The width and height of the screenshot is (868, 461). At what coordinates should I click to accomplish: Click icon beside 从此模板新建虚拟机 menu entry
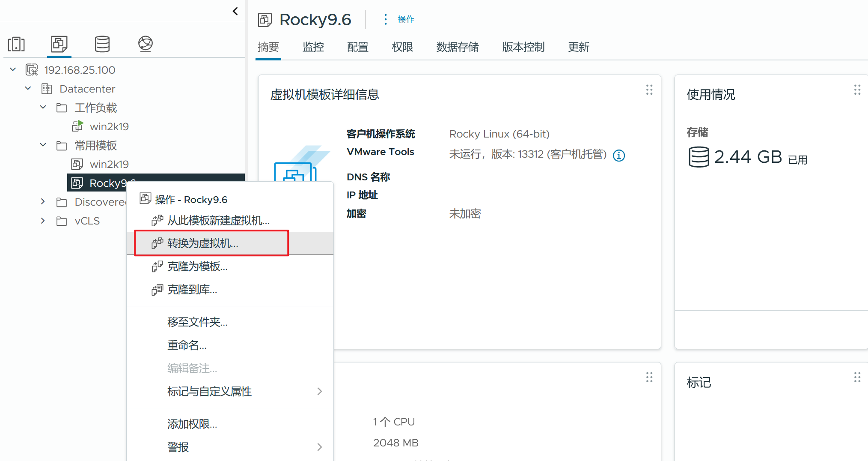click(157, 220)
